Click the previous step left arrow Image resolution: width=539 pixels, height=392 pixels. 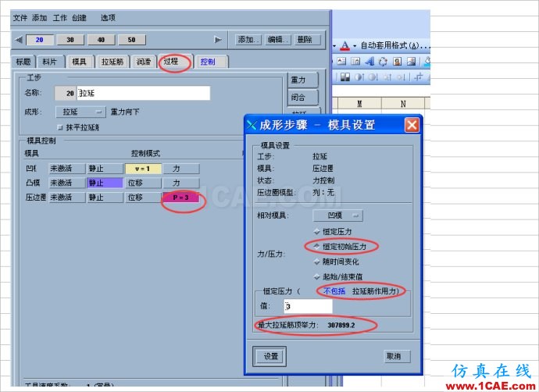[19, 40]
